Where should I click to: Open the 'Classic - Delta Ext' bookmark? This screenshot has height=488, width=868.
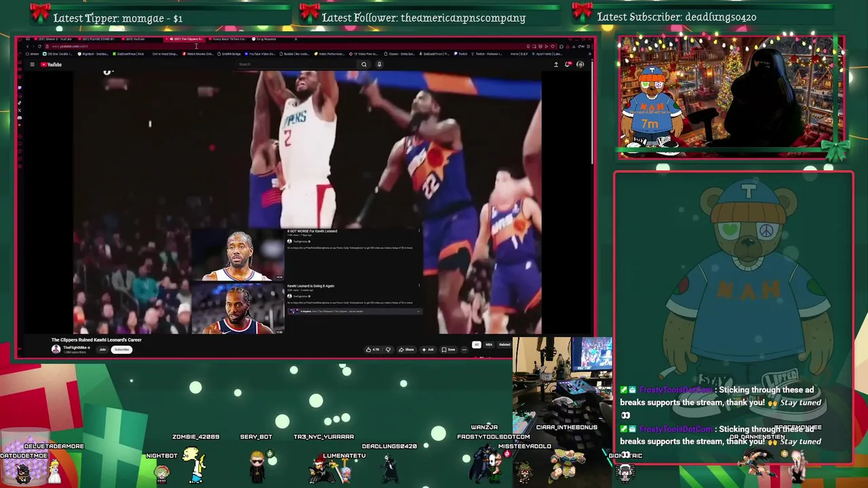[x=400, y=54]
